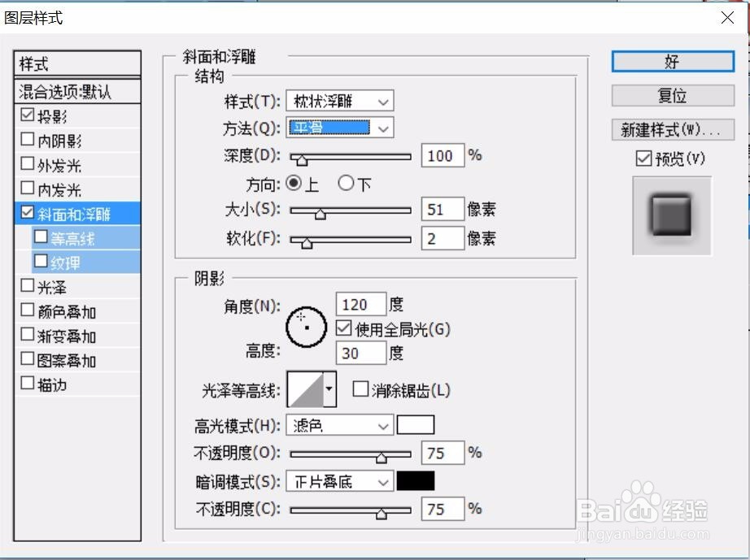Screen dimensions: 750x560
Task: Click the 好 OK button
Action: 673,62
